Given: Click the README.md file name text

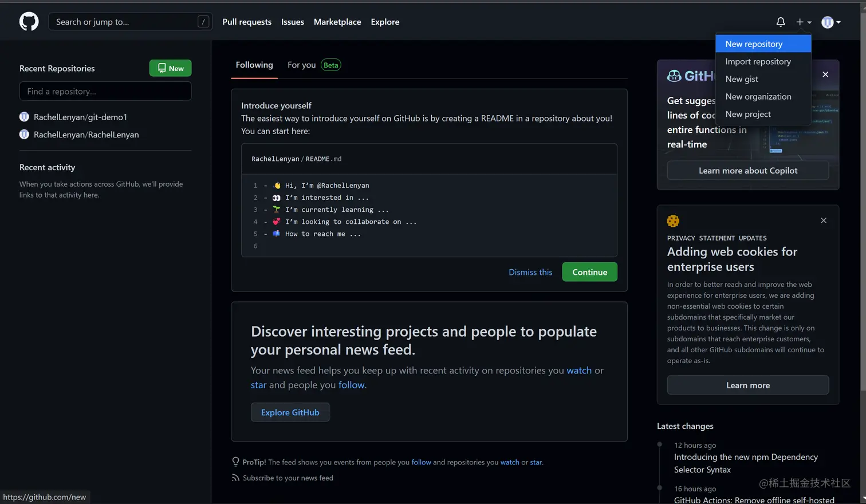Looking at the screenshot, I should (324, 159).
